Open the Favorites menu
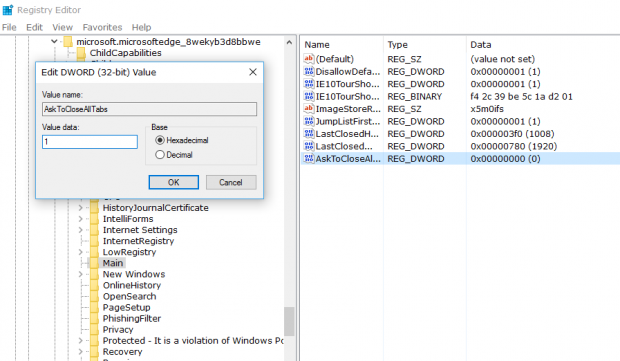Screen dimensions: 620x361 (102, 27)
